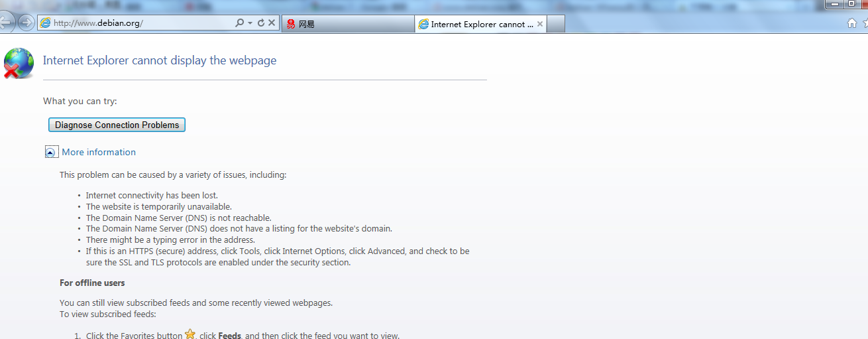
Task: Click 'The website is temporarily unavailable.' bullet
Action: pyautogui.click(x=159, y=206)
